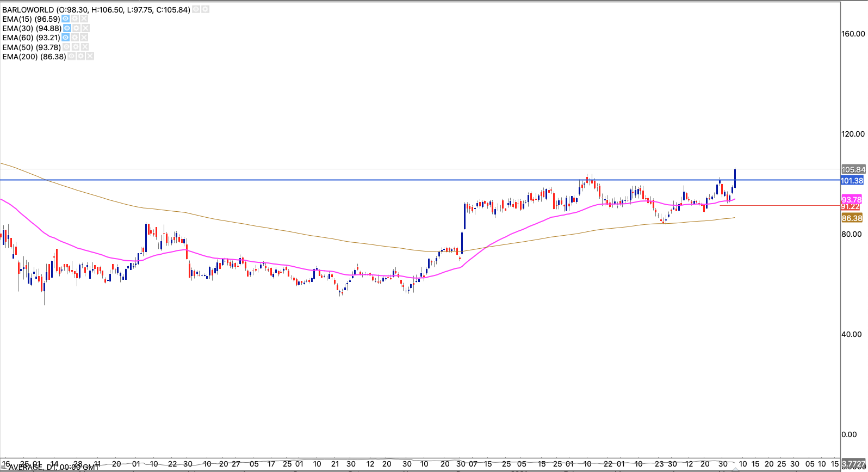Image resolution: width=868 pixels, height=472 pixels.
Task: Remove the EMA(15) indicator
Action: pyautogui.click(x=84, y=19)
